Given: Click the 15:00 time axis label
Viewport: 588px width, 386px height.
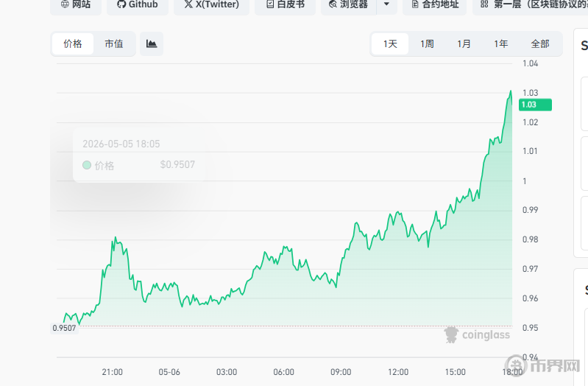Looking at the screenshot, I should point(456,372).
